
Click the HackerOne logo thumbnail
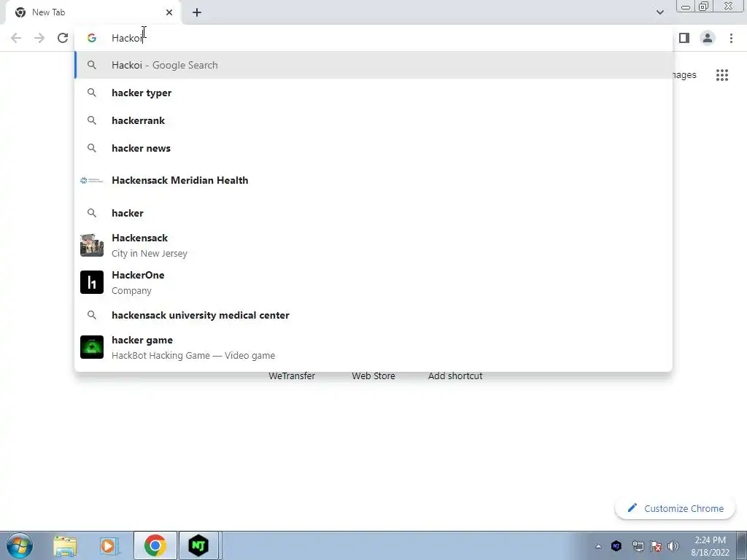point(92,282)
